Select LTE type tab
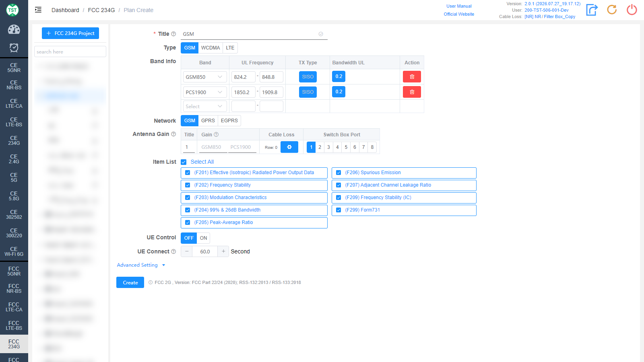The width and height of the screenshot is (644, 362). pyautogui.click(x=230, y=48)
